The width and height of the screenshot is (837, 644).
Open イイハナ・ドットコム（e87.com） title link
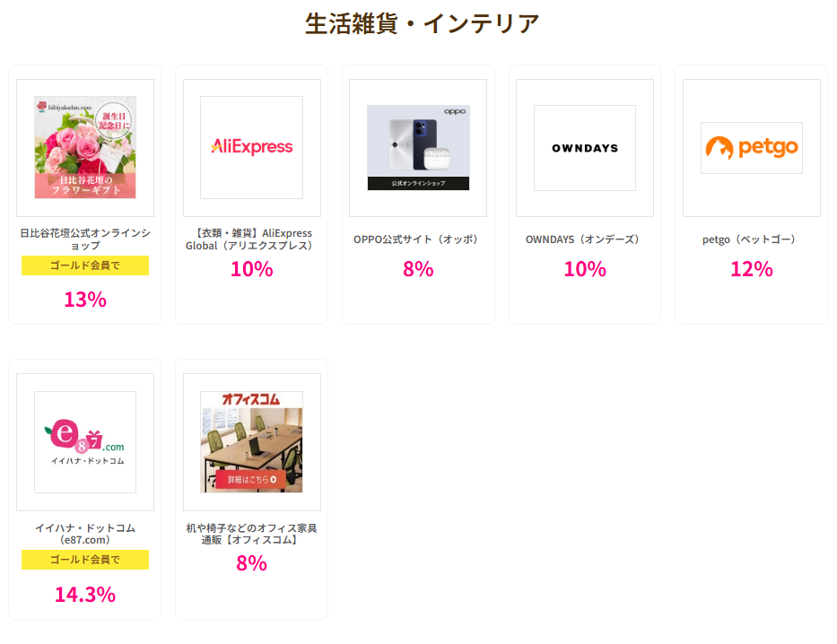(x=85, y=534)
